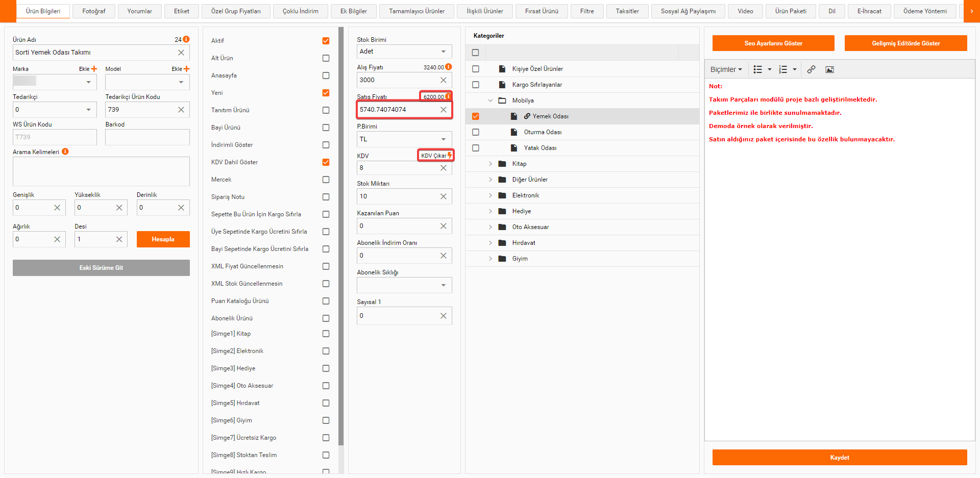This screenshot has height=478, width=980.
Task: Open the Taksitler tab
Action: 627,11
